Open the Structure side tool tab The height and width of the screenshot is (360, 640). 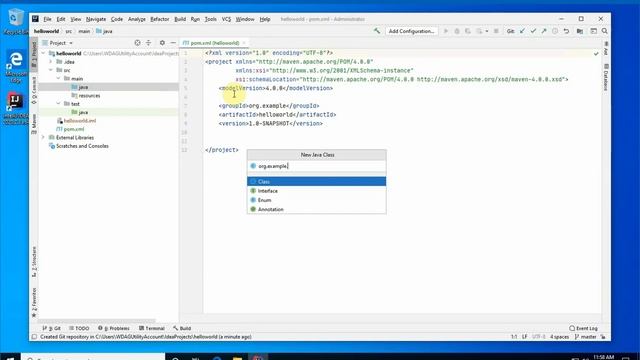[x=34, y=262]
